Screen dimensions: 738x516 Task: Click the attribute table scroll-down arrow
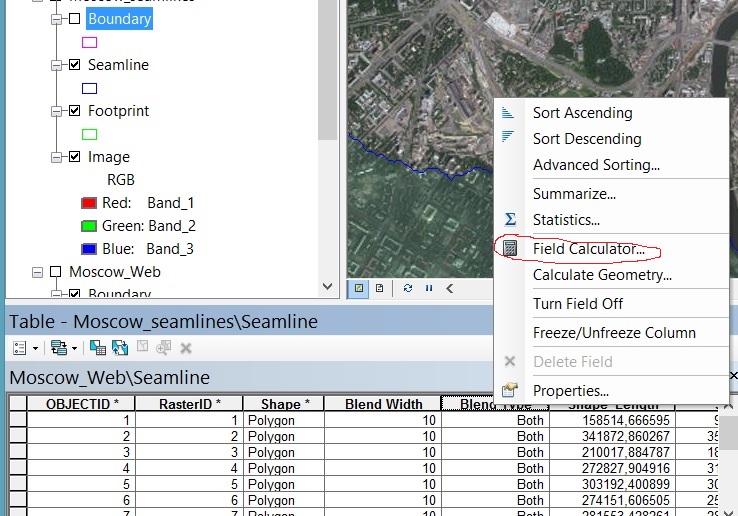pos(727,512)
